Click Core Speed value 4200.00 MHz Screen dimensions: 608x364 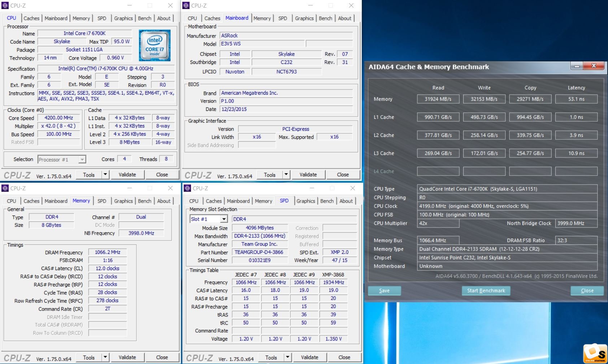[x=59, y=118]
